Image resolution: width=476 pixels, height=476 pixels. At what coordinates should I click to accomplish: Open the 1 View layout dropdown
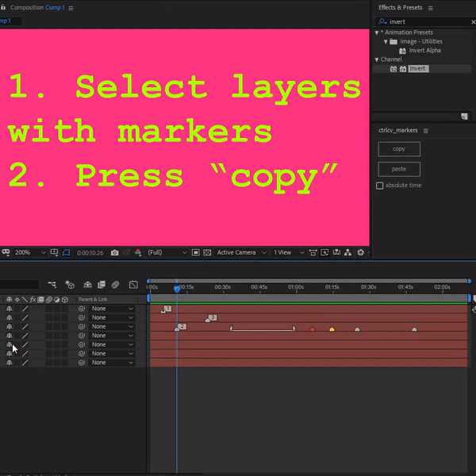(289, 252)
